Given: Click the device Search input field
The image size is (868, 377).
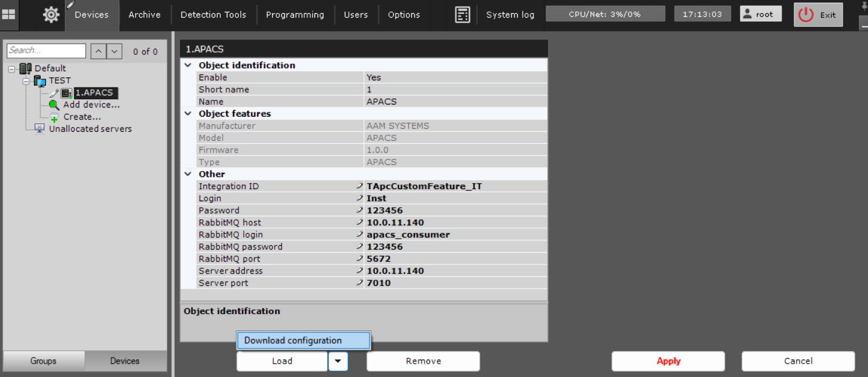Looking at the screenshot, I should click(46, 51).
